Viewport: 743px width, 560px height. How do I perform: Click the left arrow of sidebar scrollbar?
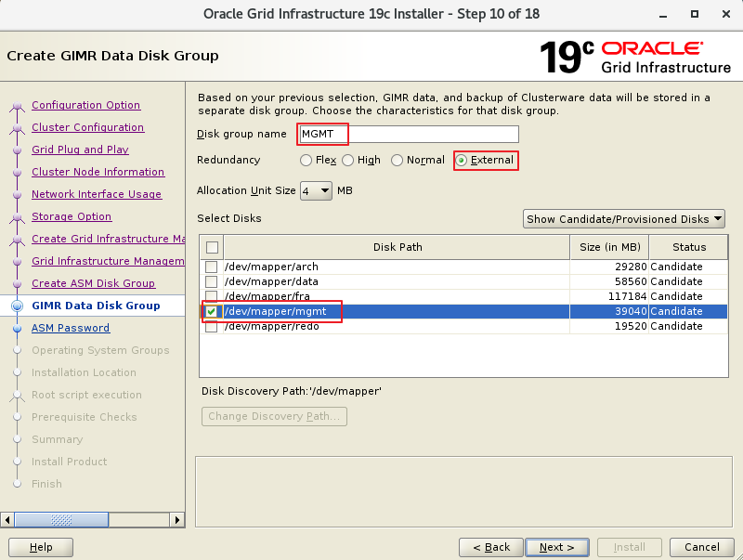[8, 519]
